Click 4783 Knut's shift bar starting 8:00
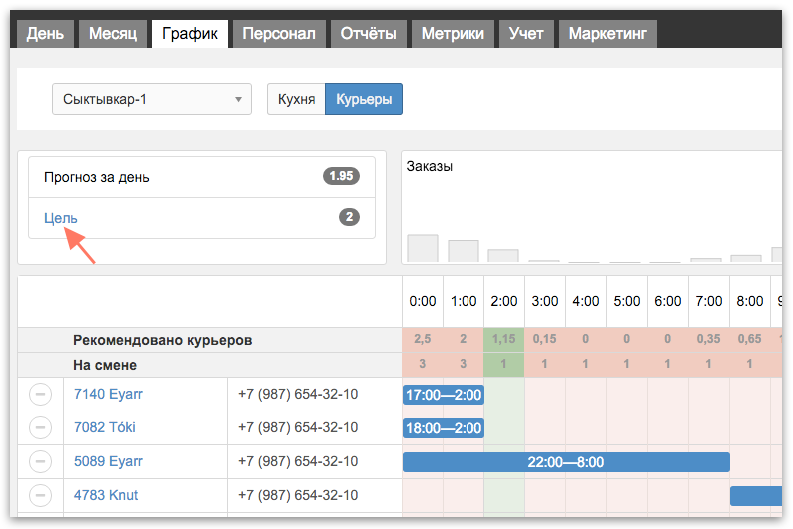The width and height of the screenshot is (793, 529). [x=756, y=496]
